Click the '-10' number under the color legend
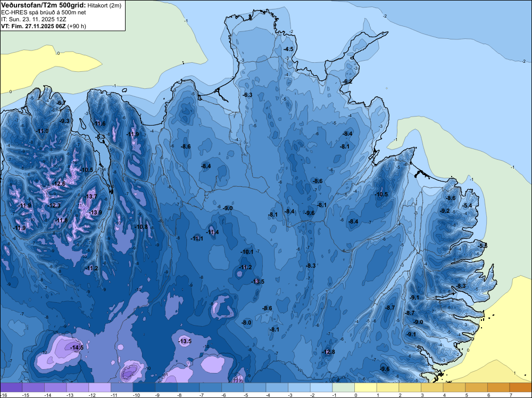This screenshot has height=398, width=532. coord(136,395)
